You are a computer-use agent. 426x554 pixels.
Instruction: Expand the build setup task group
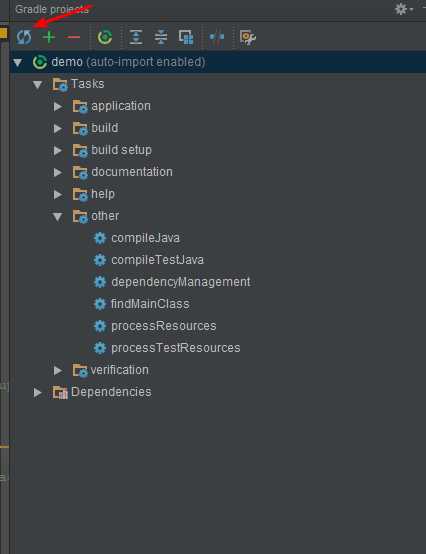[x=58, y=151]
